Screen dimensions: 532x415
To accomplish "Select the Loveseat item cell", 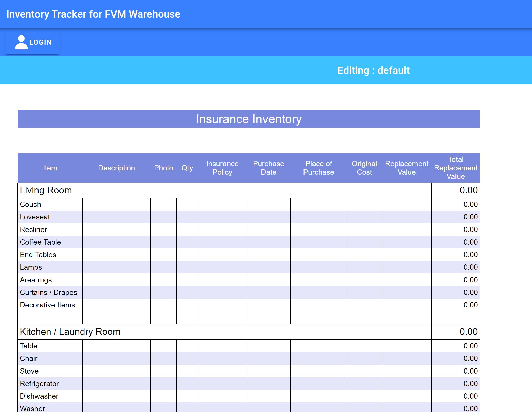I will (50, 217).
